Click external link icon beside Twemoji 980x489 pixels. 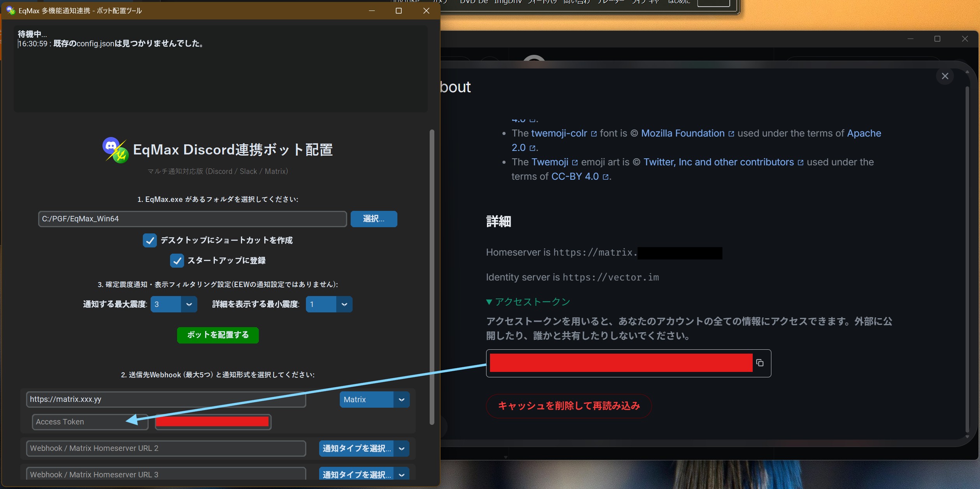click(x=575, y=163)
